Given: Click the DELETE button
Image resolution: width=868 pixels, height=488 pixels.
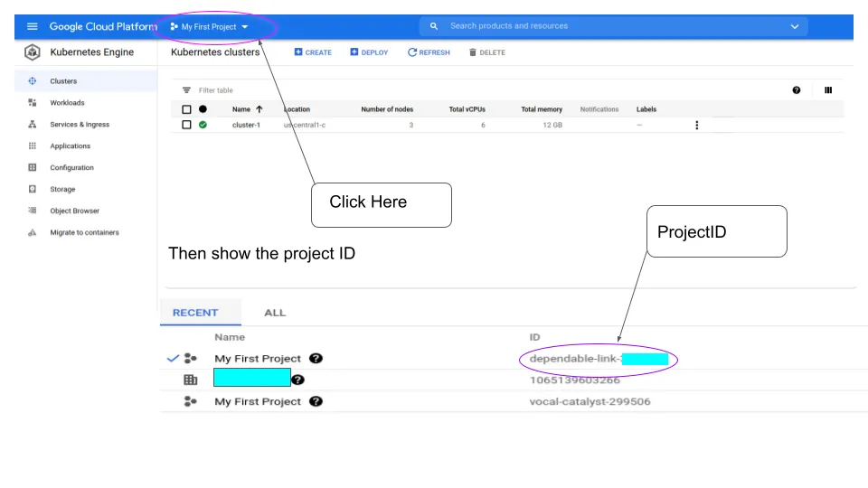Looking at the screenshot, I should 487,52.
